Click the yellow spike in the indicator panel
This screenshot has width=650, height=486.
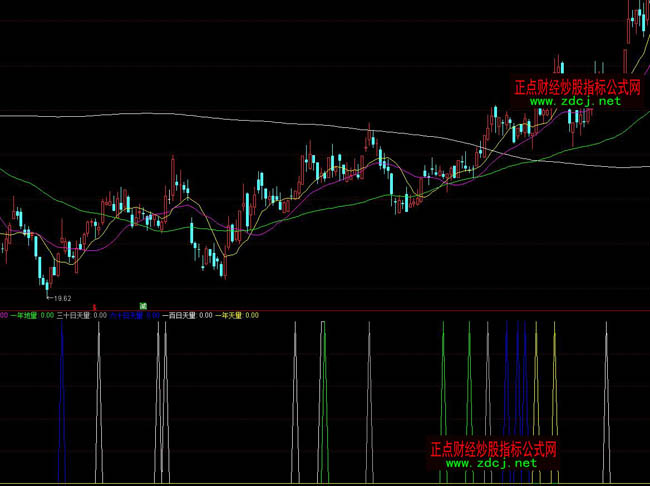point(537,400)
